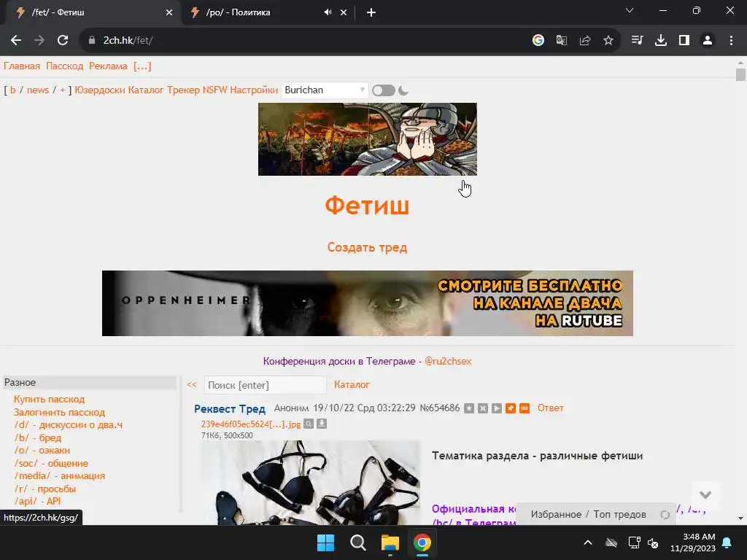Open Windows taskbar search
The image size is (747, 560).
357,542
